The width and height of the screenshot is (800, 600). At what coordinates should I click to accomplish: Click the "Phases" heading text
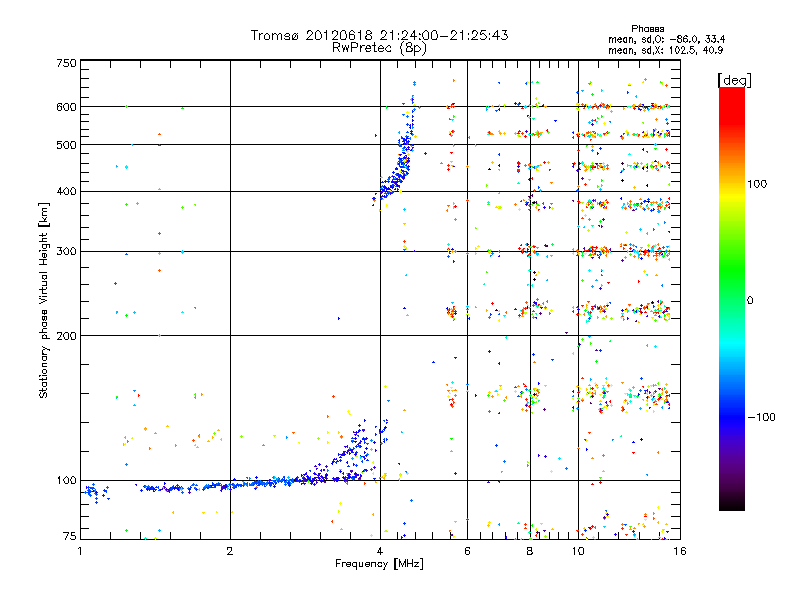[x=647, y=29]
